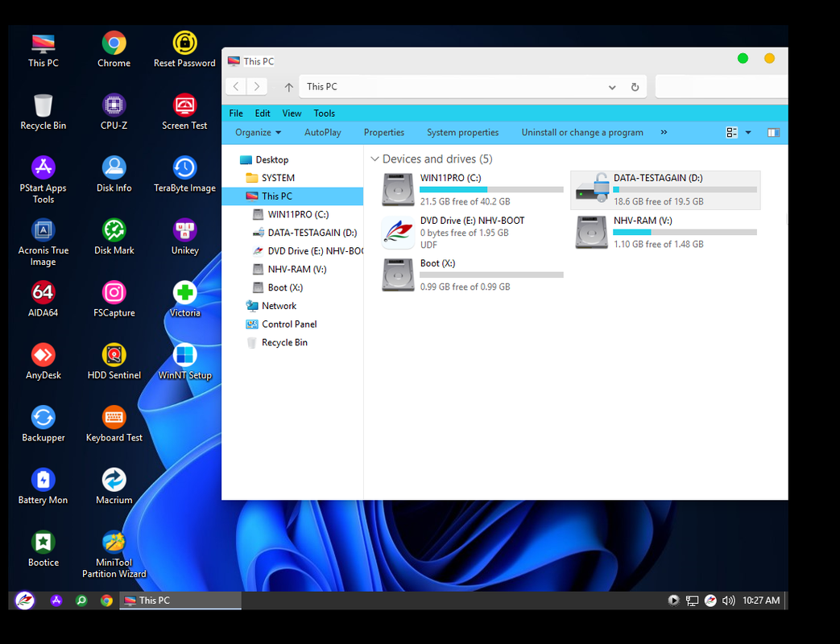Open the HDD Sentinel icon
The image size is (840, 644).
click(x=114, y=362)
